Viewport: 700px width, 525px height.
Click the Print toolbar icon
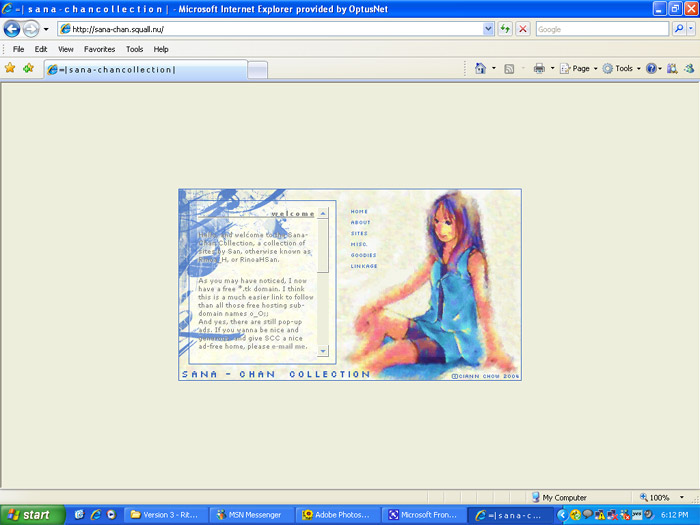pyautogui.click(x=539, y=68)
